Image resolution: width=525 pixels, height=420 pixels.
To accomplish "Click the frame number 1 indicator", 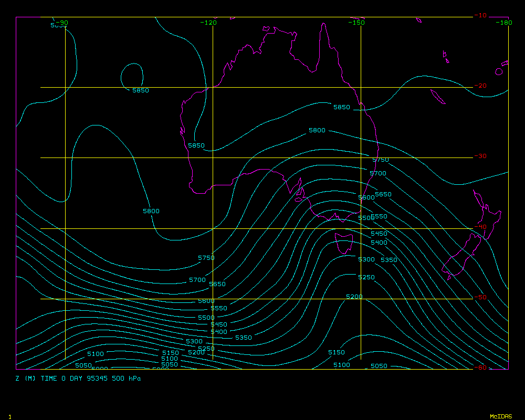I will [9, 417].
